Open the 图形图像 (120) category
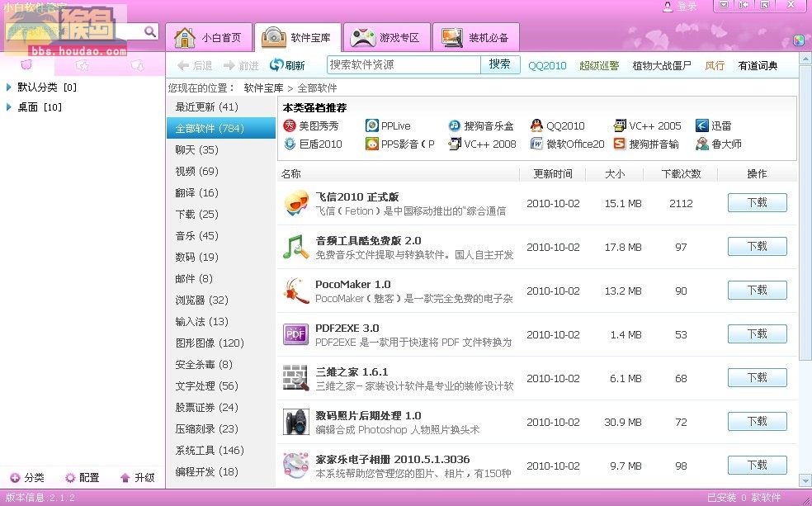812x506 pixels. coord(221,343)
